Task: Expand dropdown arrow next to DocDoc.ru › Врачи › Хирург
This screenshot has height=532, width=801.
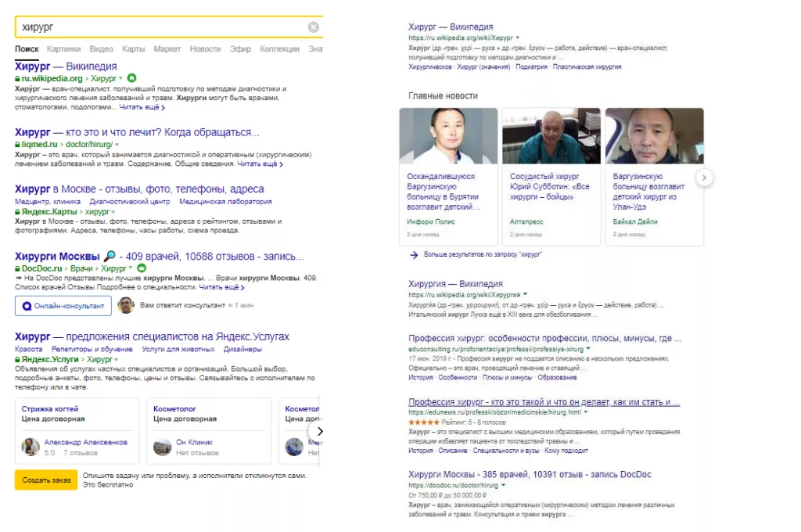Action: pos(131,268)
